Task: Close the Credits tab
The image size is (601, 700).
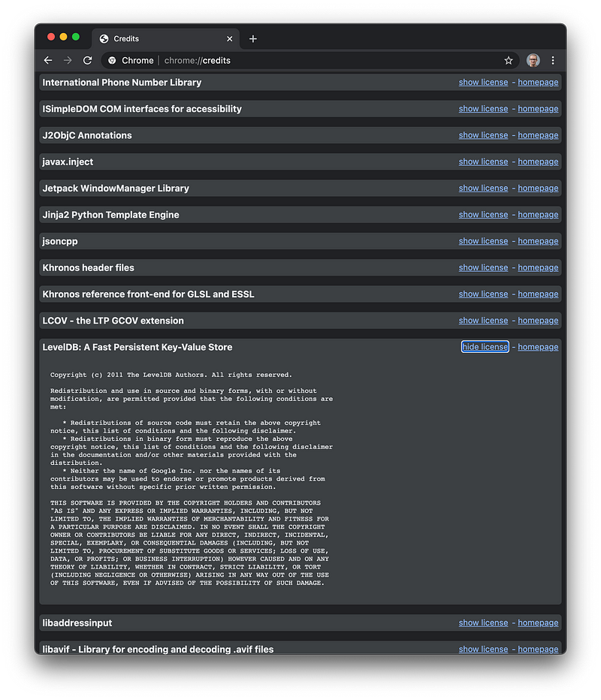Action: (229, 39)
